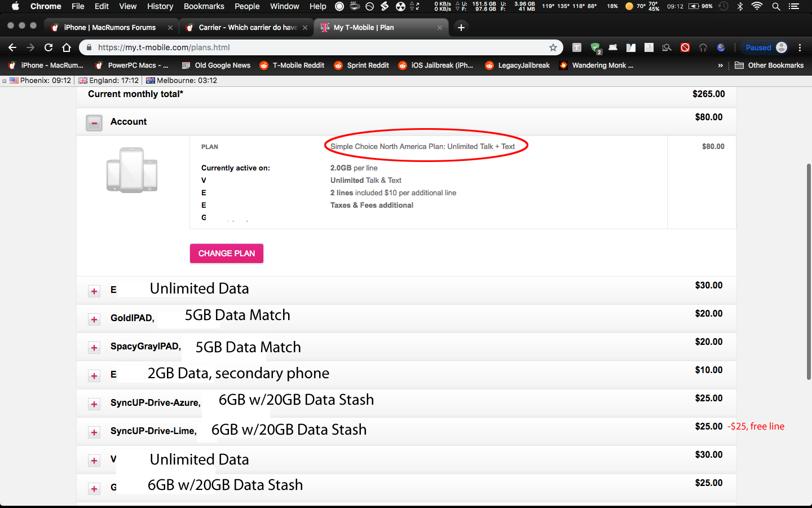This screenshot has width=812, height=508.
Task: Expand the GoldIPAD line
Action: (x=94, y=319)
